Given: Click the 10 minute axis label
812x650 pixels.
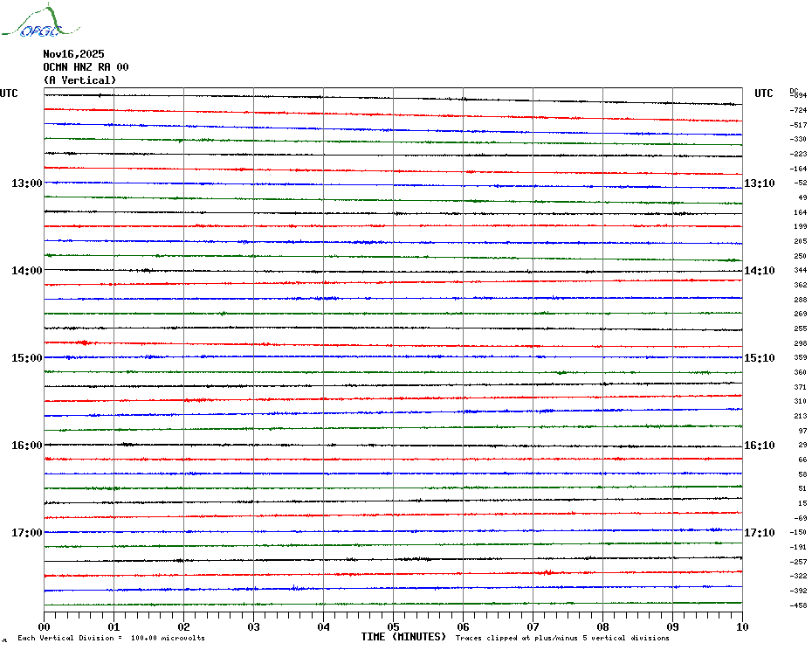Looking at the screenshot, I should tap(743, 626).
